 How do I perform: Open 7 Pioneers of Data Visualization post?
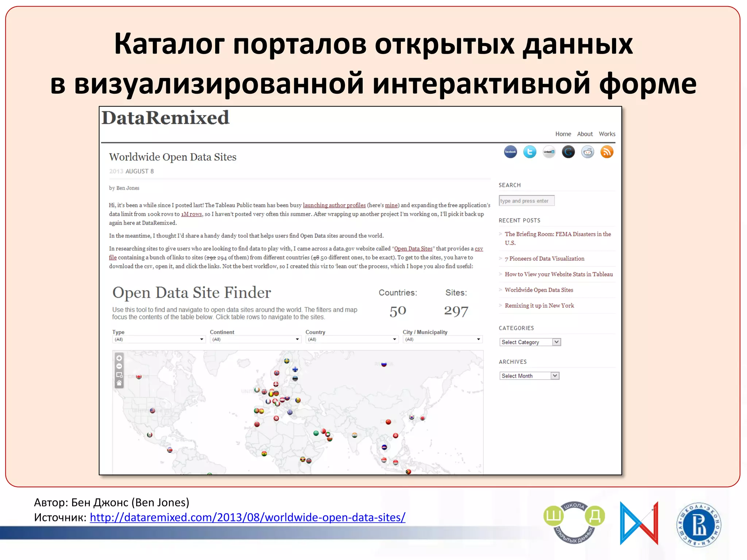[545, 258]
